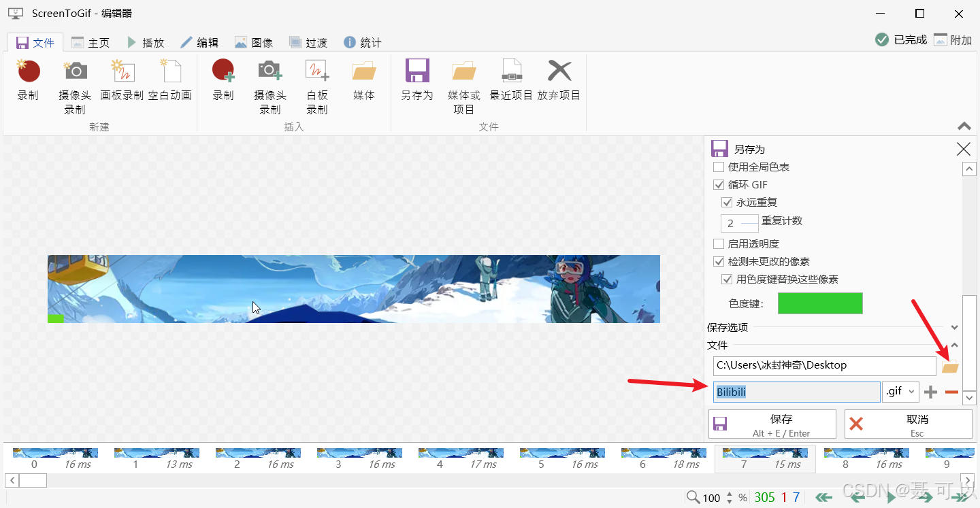Switch to the 播放 ribbon tab

pos(145,42)
